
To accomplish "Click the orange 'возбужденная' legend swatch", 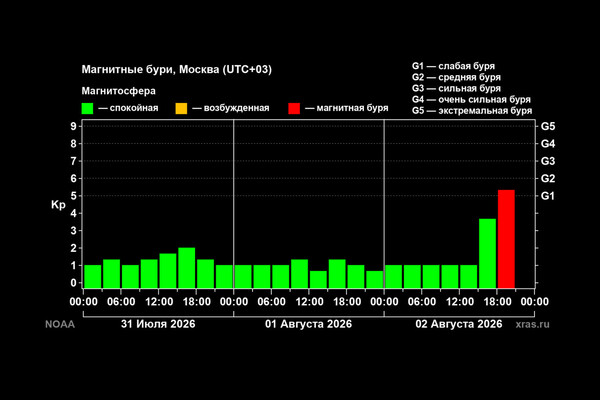I will [x=181, y=108].
